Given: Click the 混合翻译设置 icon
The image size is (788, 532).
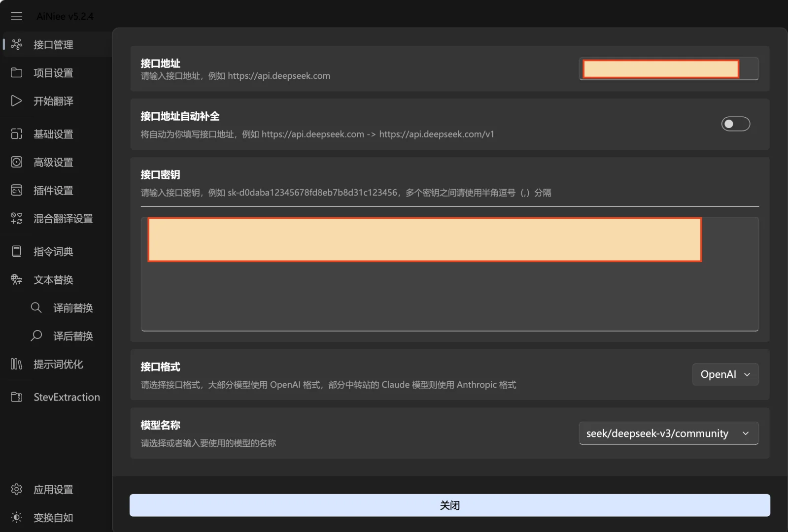Looking at the screenshot, I should point(17,218).
